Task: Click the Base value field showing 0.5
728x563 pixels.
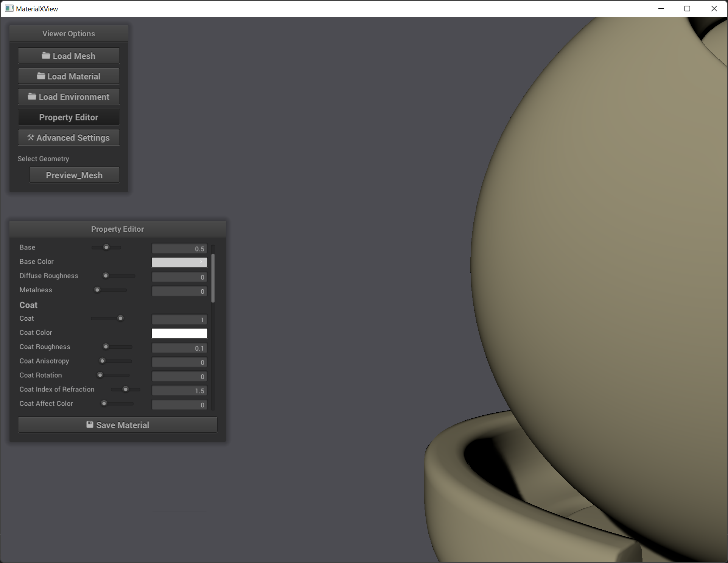Action: point(179,248)
